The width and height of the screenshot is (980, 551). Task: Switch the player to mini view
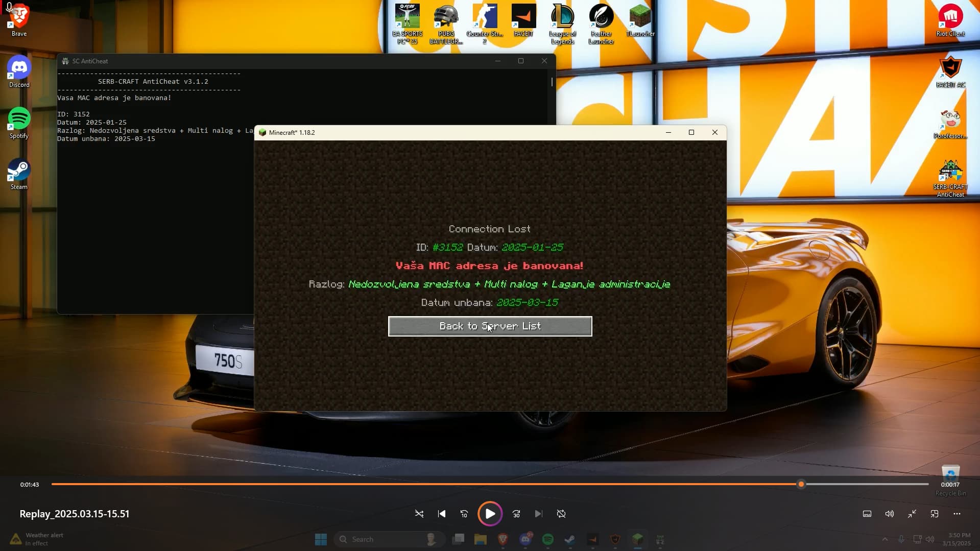point(935,514)
